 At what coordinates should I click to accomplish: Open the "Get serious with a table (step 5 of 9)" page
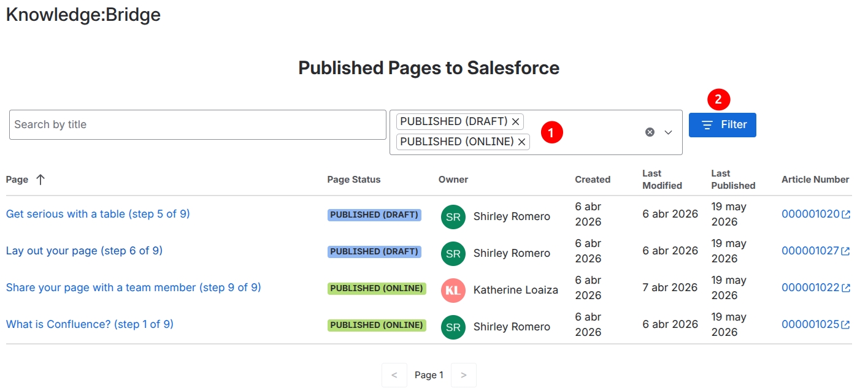tap(98, 214)
